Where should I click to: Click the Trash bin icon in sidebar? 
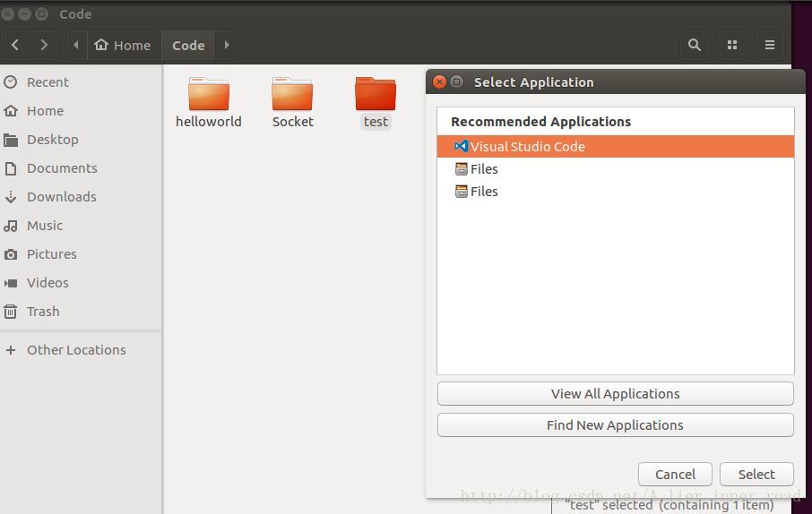click(11, 312)
